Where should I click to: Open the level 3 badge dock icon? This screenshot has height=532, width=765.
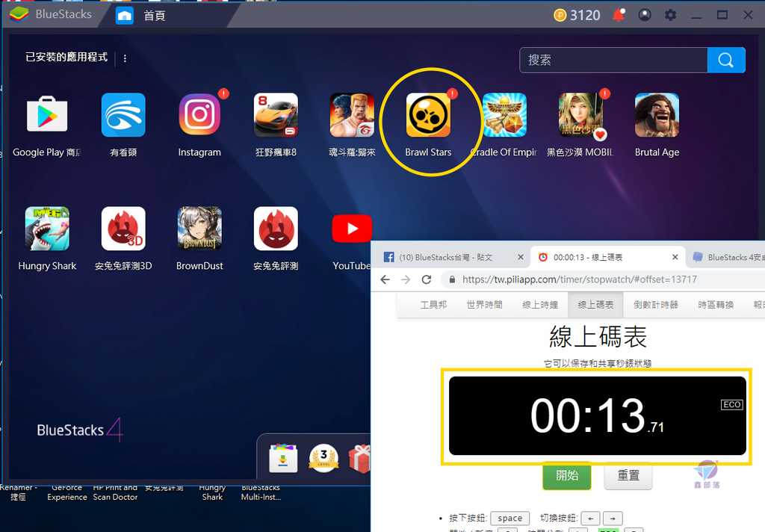click(323, 458)
